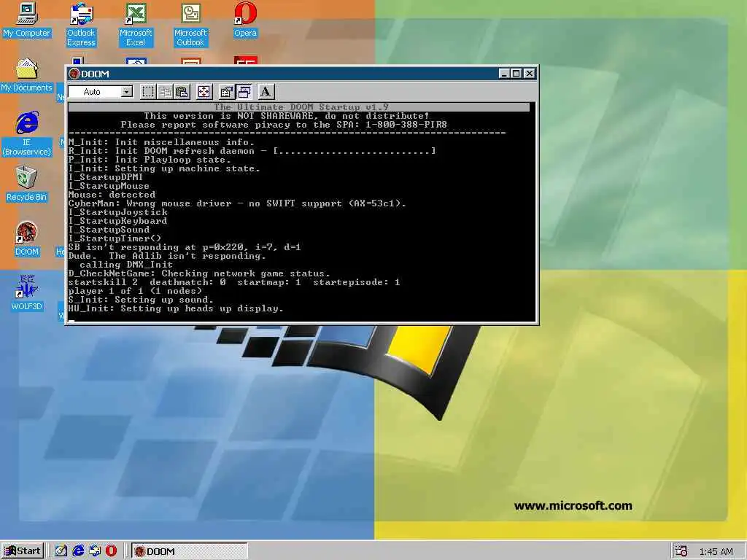
Task: Click 'The Ultimate DOOM Startup v1.9' header line
Action: [x=301, y=106]
